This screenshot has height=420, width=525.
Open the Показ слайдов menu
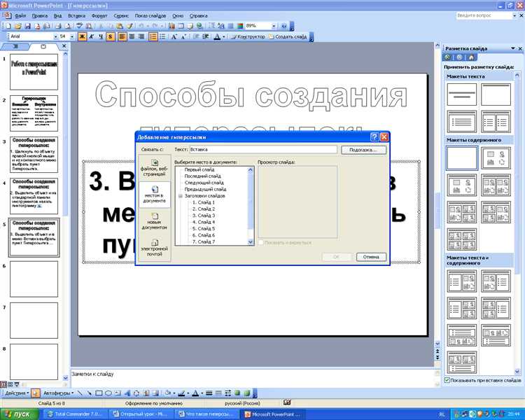[150, 15]
